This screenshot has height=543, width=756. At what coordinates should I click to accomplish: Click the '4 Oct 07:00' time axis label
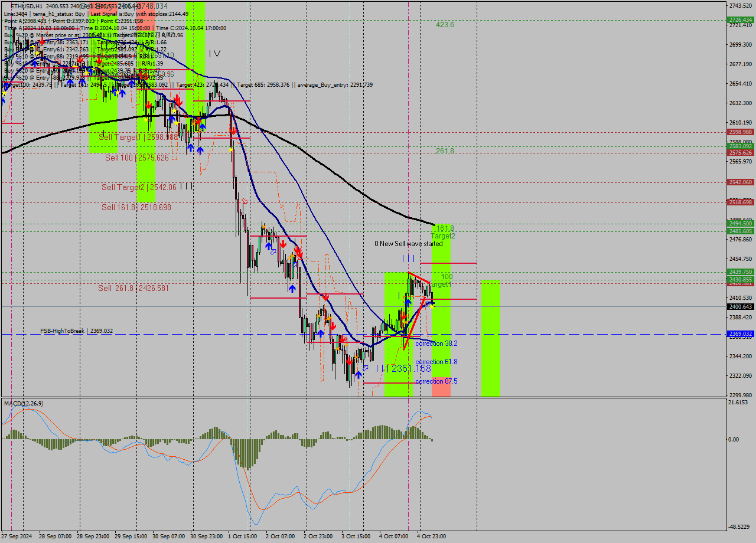394,537
